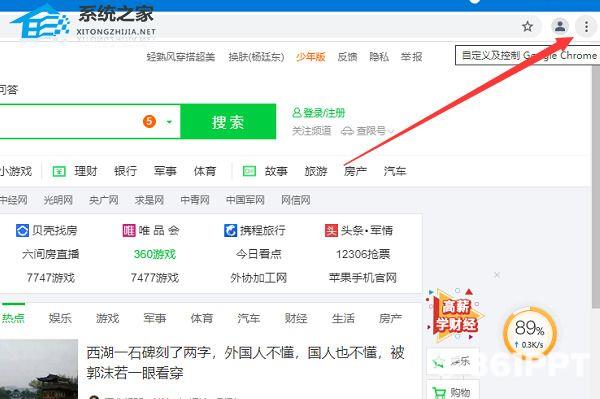Open the 西湖一石碑 news headline
Image resolution: width=600 pixels, height=399 pixels.
245,362
